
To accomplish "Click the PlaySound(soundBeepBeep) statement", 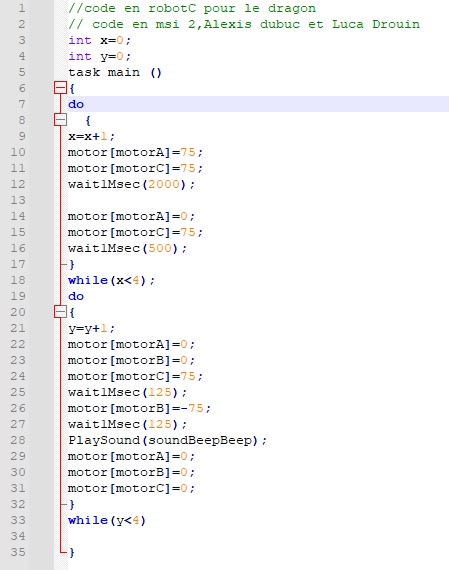I will coord(168,440).
